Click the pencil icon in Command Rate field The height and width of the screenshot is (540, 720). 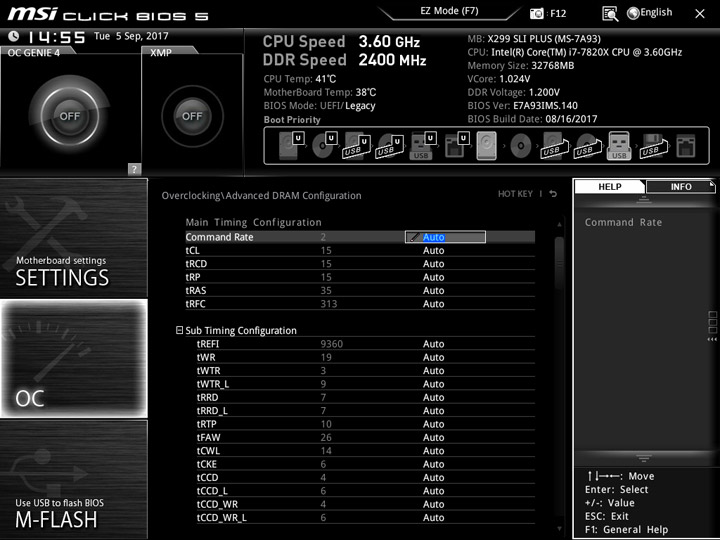pos(414,237)
